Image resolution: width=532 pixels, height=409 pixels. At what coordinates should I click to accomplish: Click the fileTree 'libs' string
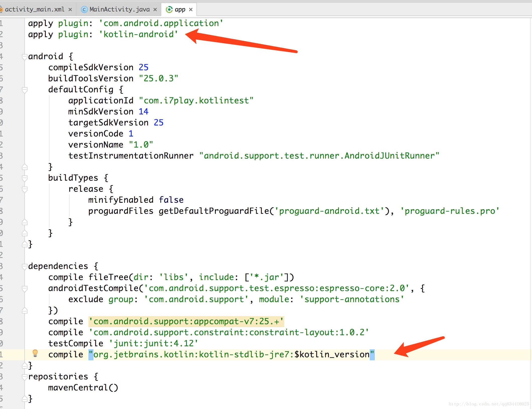pyautogui.click(x=174, y=277)
